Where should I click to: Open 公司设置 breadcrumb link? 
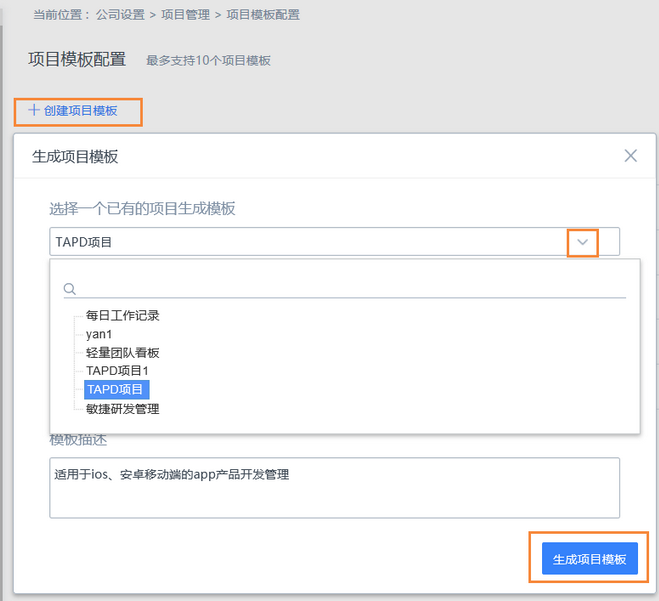pyautogui.click(x=120, y=15)
